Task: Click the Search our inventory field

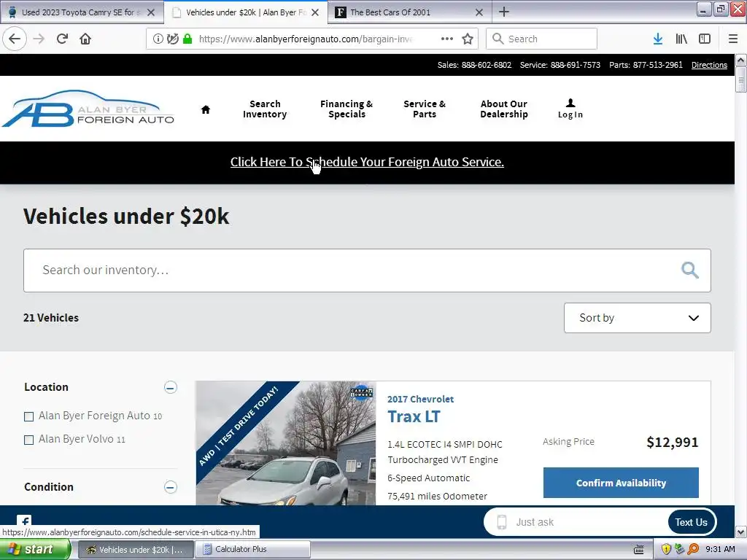Action: (x=367, y=270)
